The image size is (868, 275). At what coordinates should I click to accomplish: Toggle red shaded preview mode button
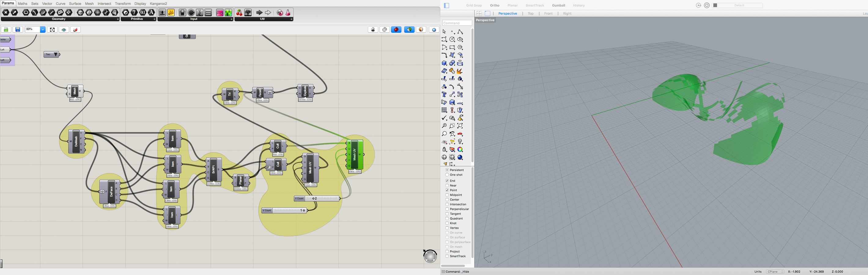tap(396, 30)
